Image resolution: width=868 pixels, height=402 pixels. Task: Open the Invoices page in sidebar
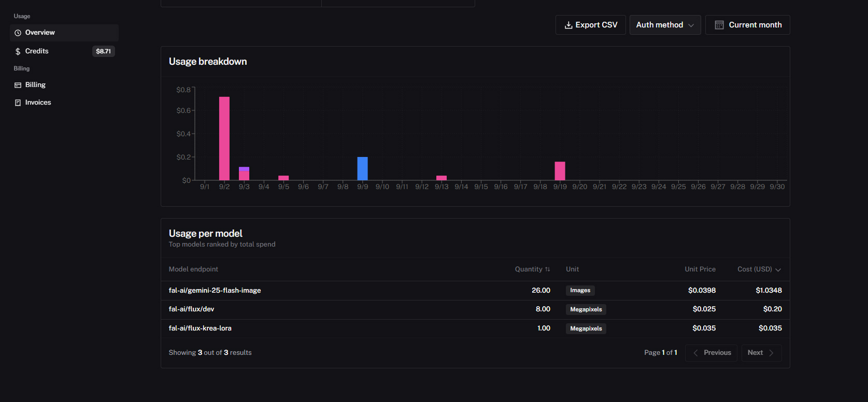click(x=38, y=103)
